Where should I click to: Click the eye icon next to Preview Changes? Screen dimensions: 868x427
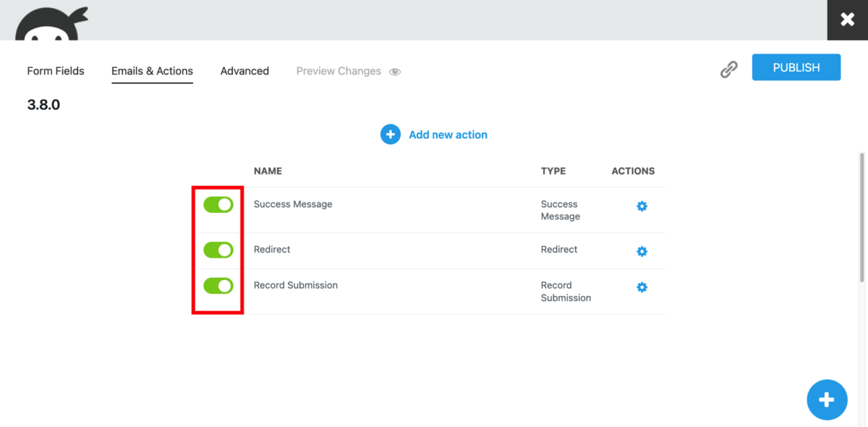click(394, 72)
